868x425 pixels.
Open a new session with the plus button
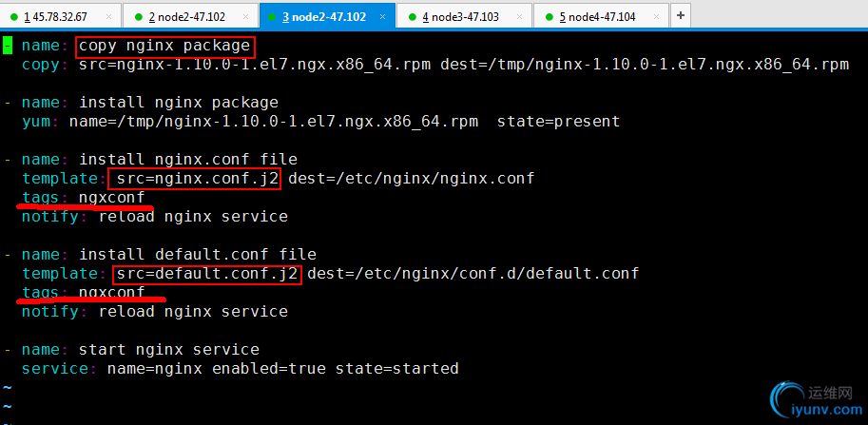point(681,15)
